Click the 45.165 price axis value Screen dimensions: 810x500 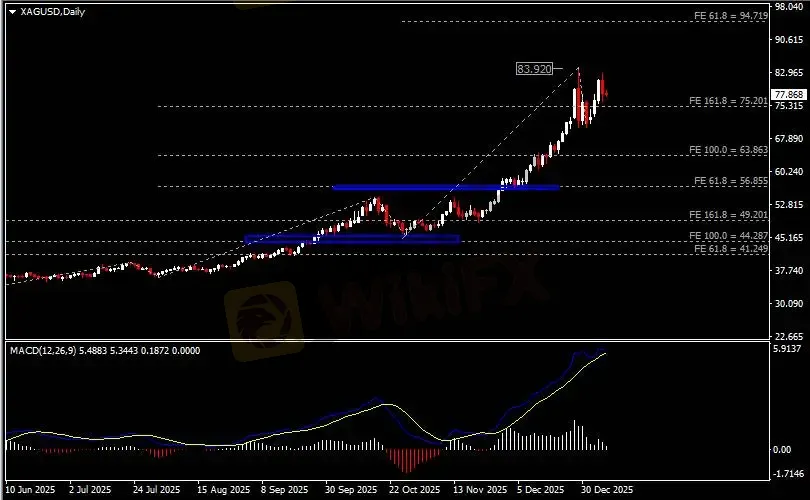coord(788,238)
